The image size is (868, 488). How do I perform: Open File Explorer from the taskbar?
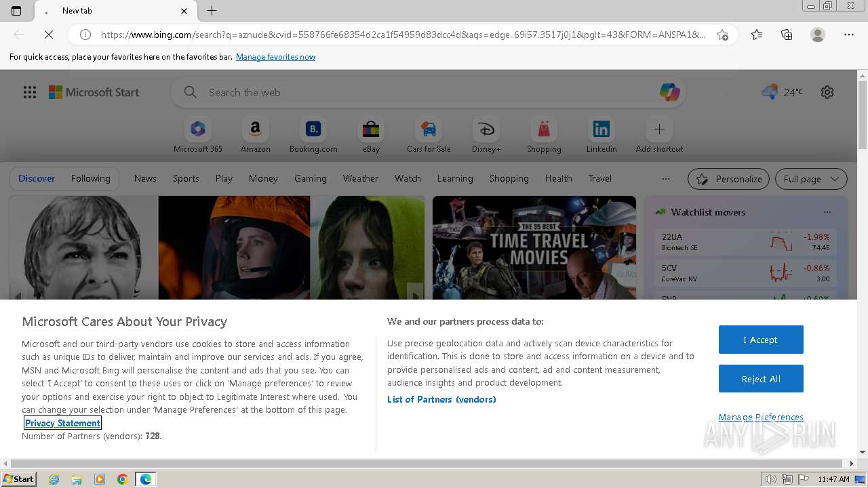point(77,479)
